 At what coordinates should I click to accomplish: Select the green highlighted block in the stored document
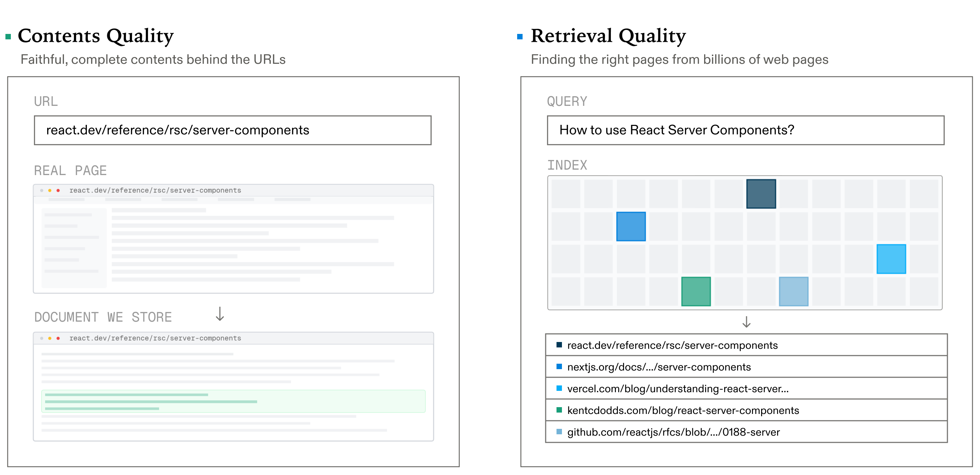[x=233, y=401]
